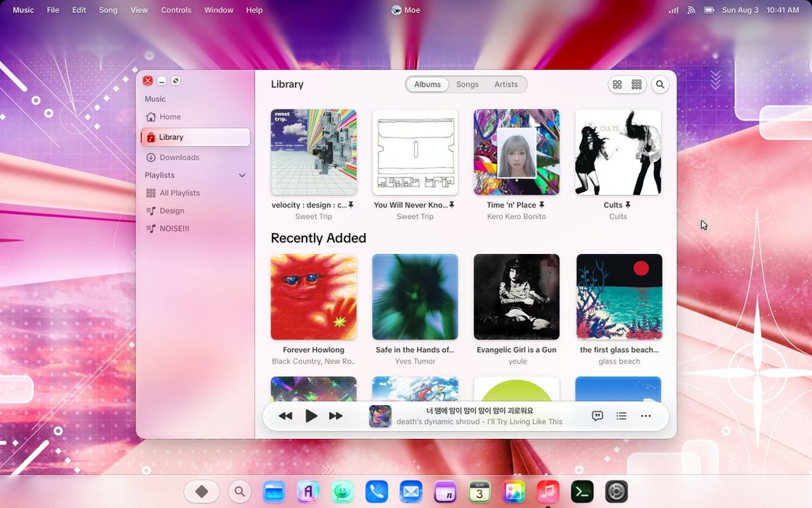Open the Forever Howlong album cover

tap(314, 297)
